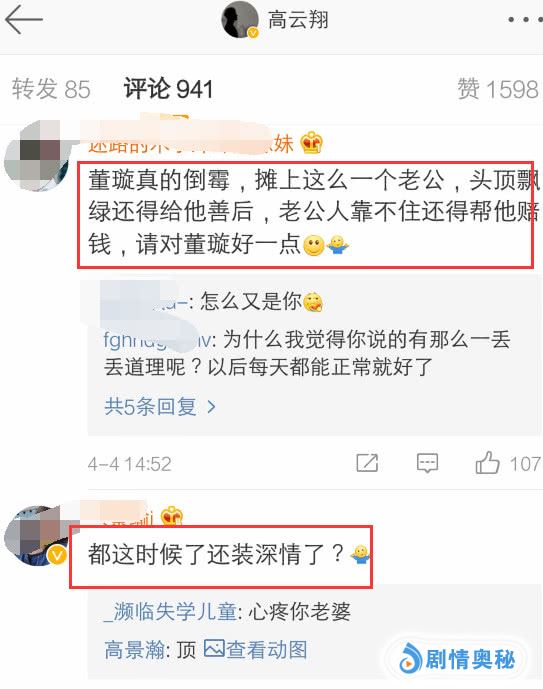
Task: Tap the second commenter's verified avatar
Action: pos(36,536)
